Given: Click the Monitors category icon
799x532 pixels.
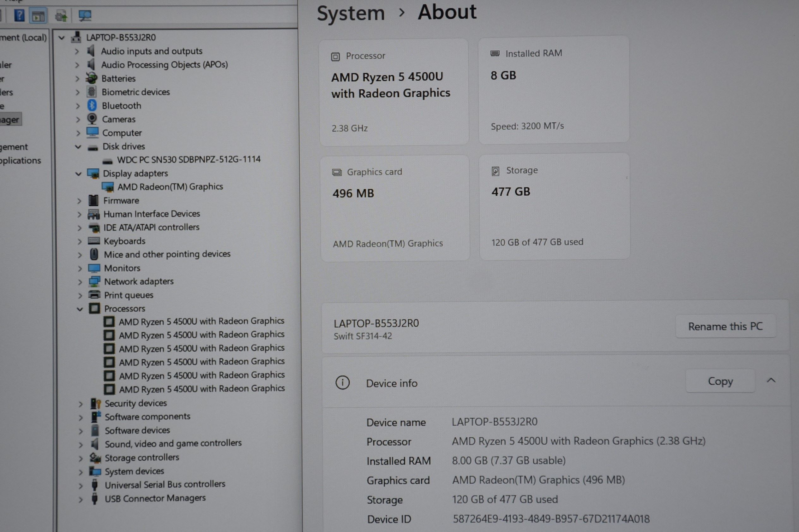Looking at the screenshot, I should click(94, 268).
